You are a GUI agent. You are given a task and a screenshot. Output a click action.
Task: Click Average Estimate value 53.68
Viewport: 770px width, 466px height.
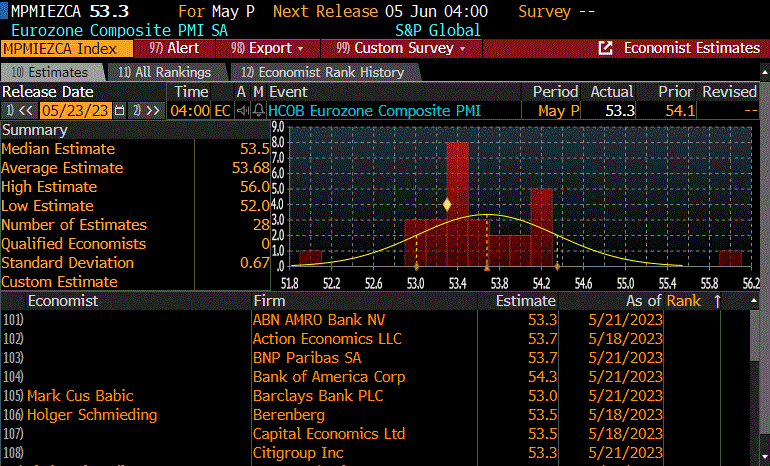pyautogui.click(x=250, y=168)
